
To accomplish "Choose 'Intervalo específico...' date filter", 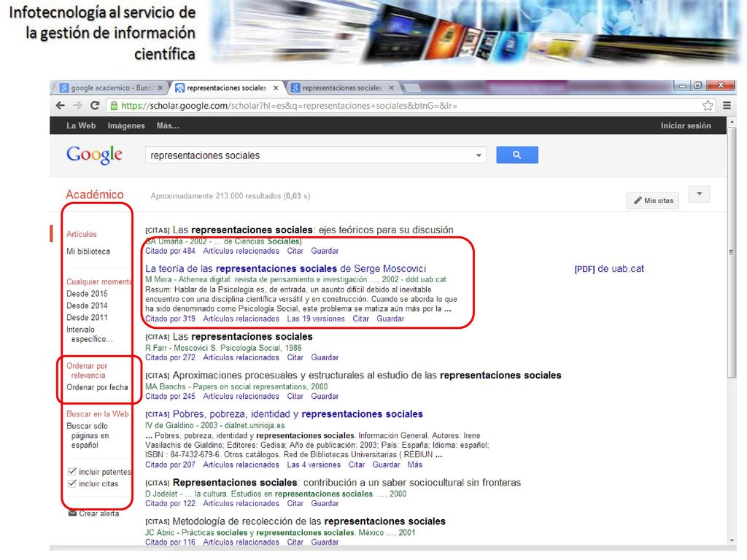I will click(90, 334).
